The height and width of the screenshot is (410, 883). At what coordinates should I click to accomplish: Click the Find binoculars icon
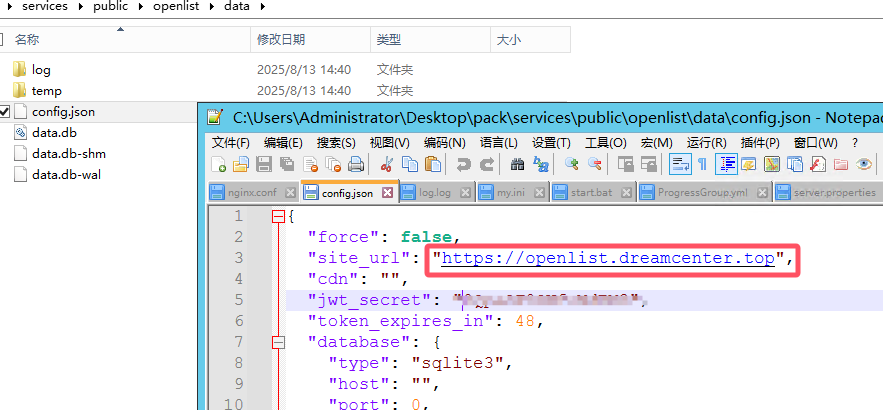coord(517,165)
